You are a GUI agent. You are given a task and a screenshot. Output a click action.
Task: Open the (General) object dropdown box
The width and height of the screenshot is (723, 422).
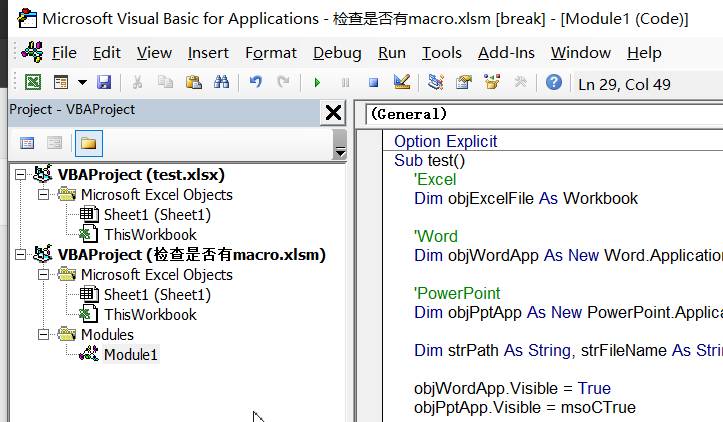click(544, 114)
